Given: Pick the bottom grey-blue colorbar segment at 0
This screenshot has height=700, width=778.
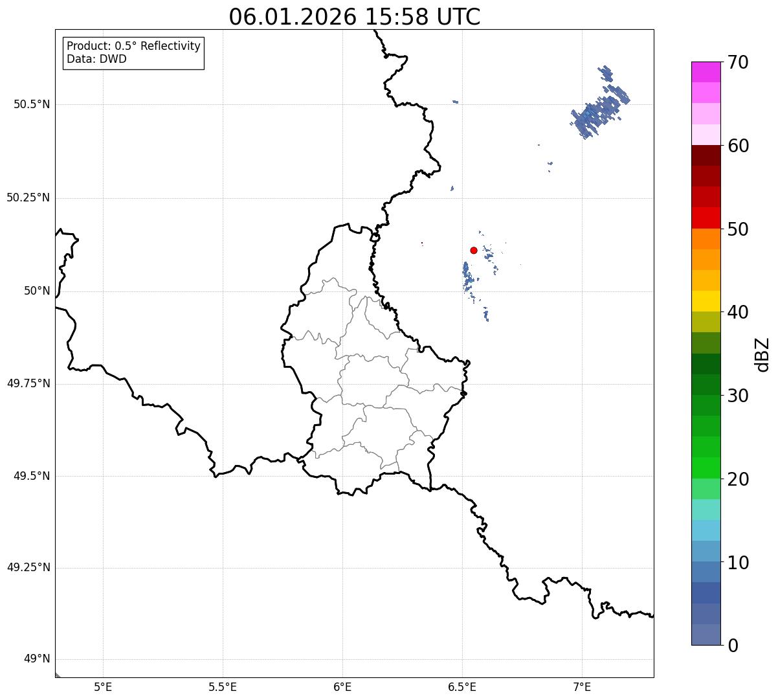Looking at the screenshot, I should click(x=706, y=635).
